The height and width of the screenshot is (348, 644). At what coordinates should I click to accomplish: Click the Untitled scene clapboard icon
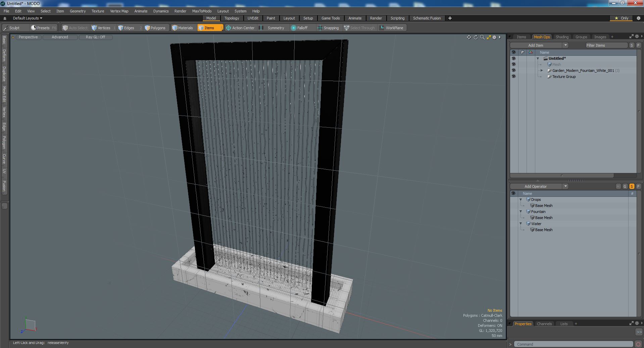pyautogui.click(x=546, y=58)
